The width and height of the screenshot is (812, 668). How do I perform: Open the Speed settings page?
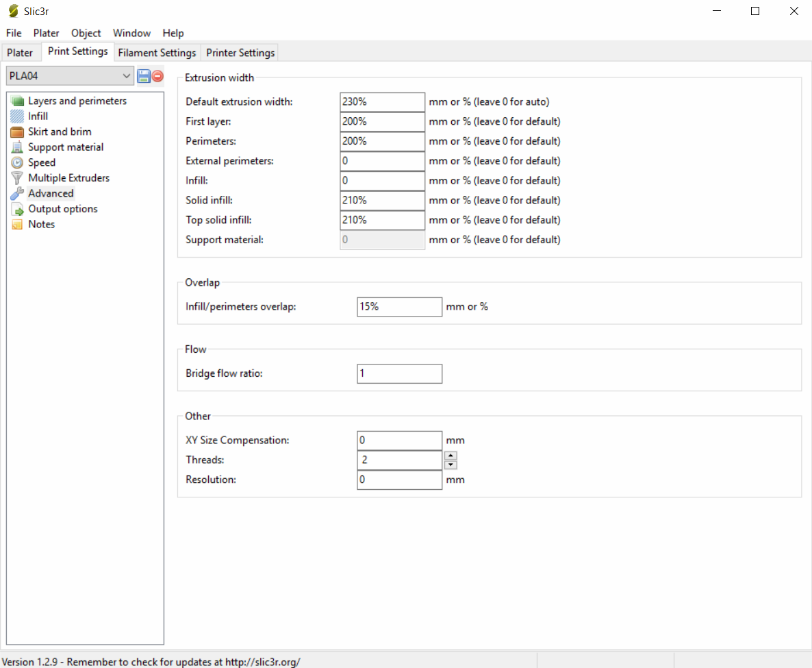pos(41,162)
